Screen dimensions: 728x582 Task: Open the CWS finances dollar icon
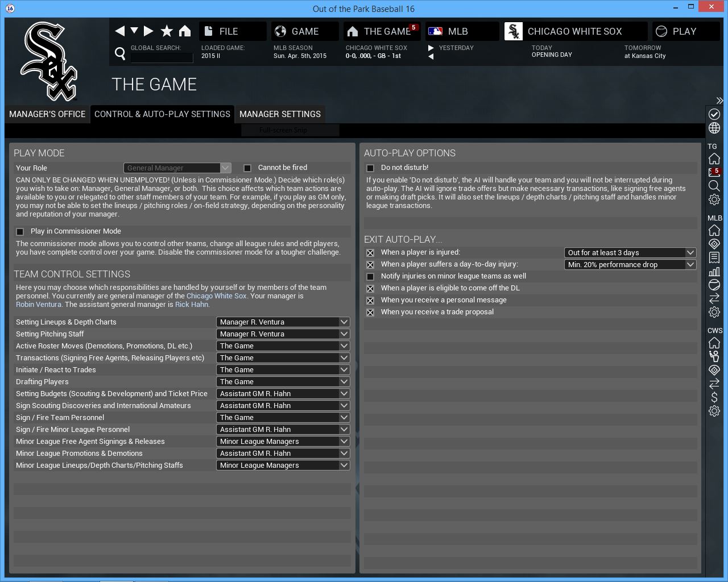coord(714,397)
